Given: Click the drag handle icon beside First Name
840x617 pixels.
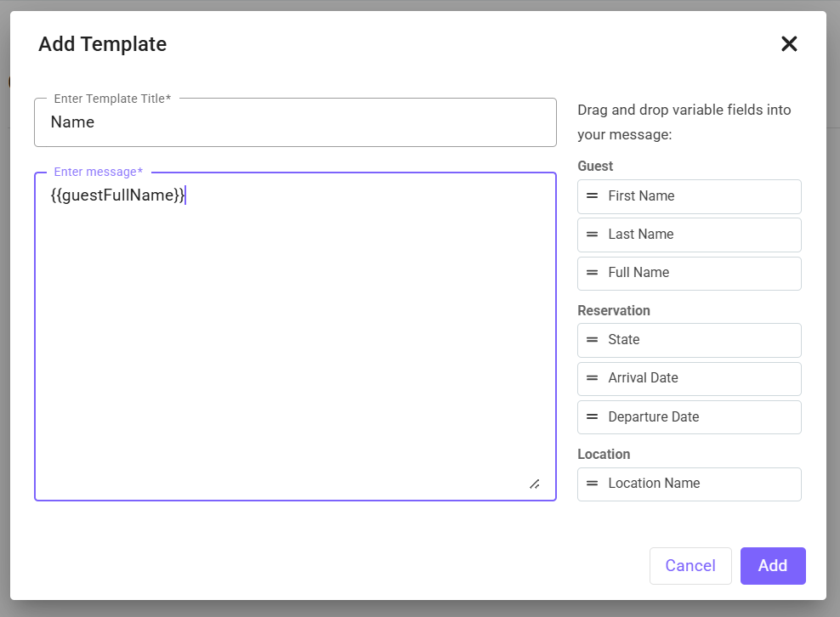Looking at the screenshot, I should point(592,196).
